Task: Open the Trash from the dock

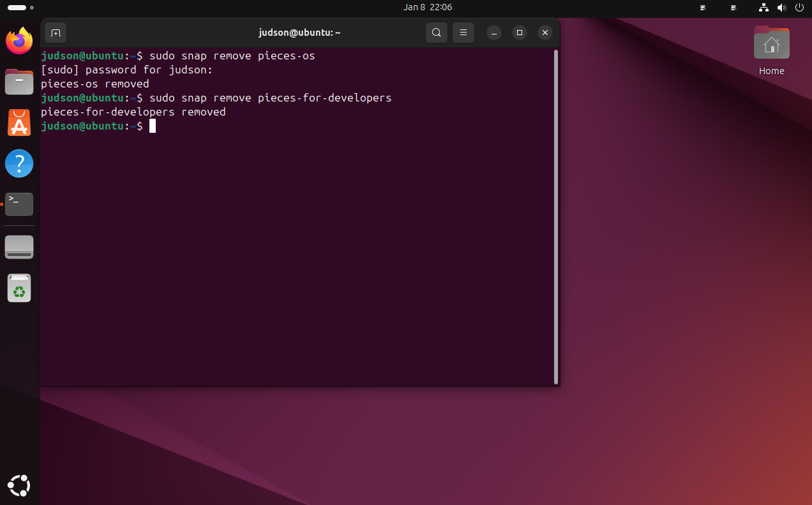Action: tap(19, 288)
